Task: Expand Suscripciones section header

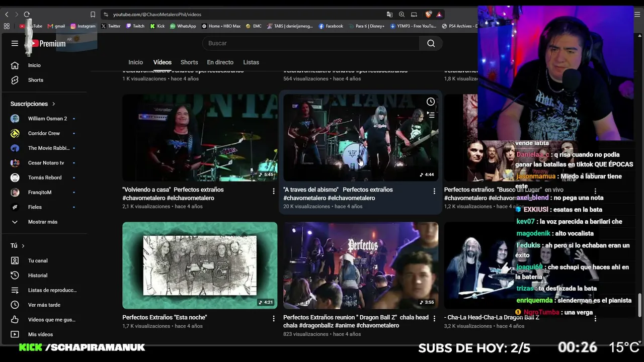Action: (x=33, y=104)
